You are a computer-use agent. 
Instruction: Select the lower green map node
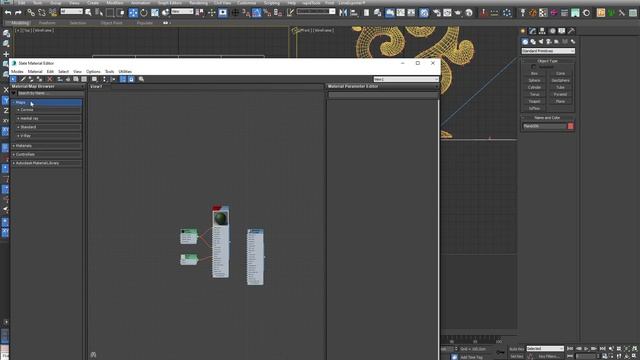[189, 259]
